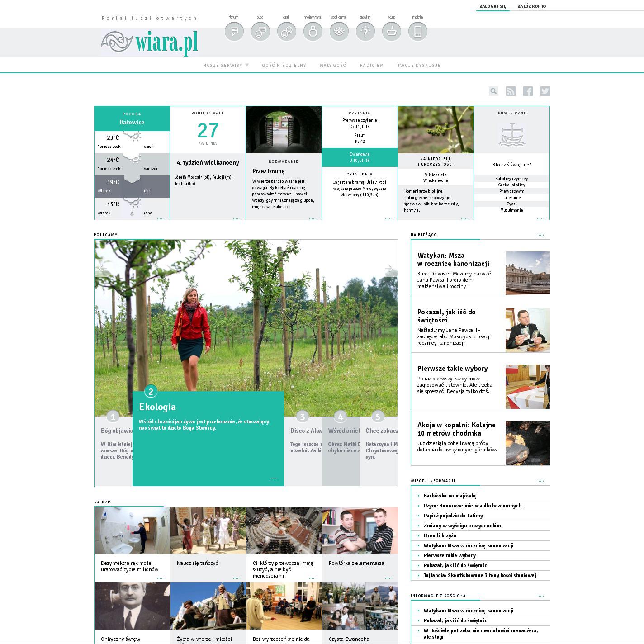Open the zapytaj question icon
Viewport: 644px width, 644px height.
point(365,32)
